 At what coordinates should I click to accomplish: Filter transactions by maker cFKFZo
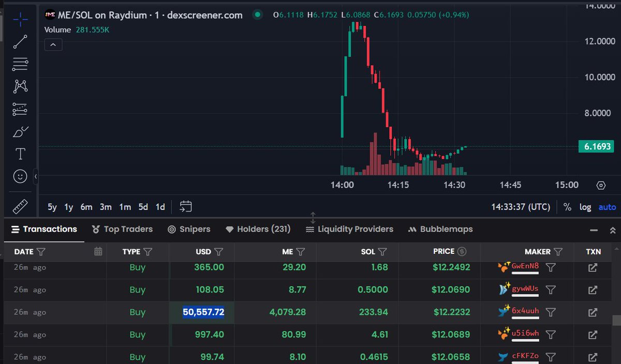[x=551, y=357]
